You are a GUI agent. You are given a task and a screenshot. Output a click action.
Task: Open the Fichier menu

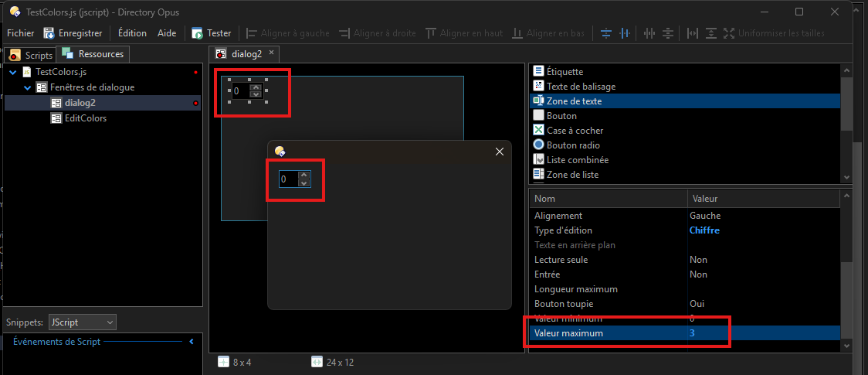tap(20, 33)
